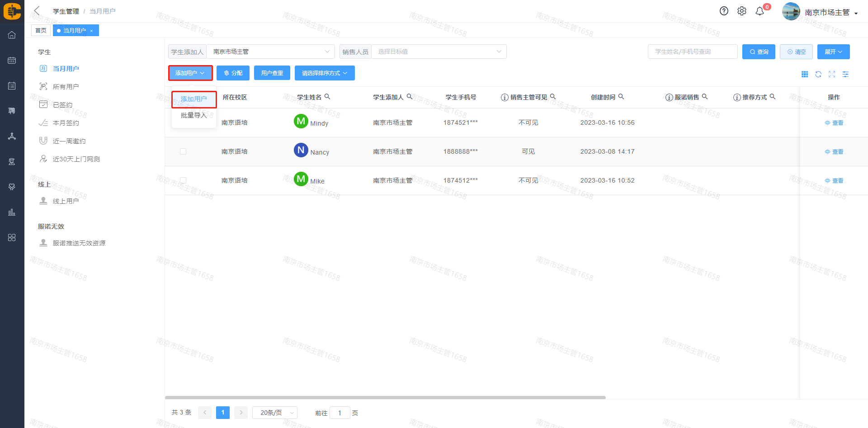This screenshot has height=428, width=868.
Task: Toggle fullscreen table view icon
Action: [x=832, y=74]
